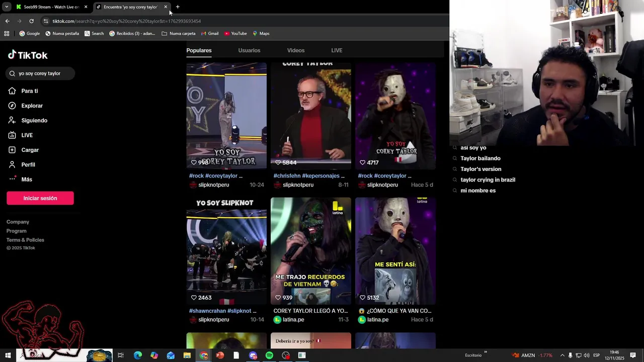This screenshot has height=362, width=644.
Task: Open the Nueva carpeta bookmarks folder
Action: [x=179, y=34]
